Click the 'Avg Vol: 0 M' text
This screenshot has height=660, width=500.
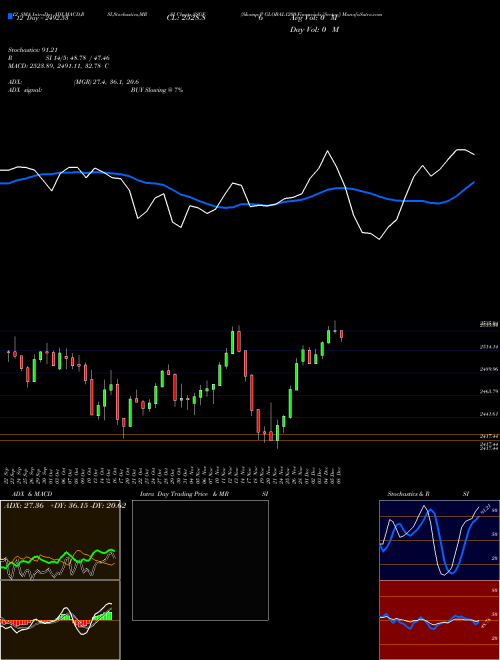[314, 19]
